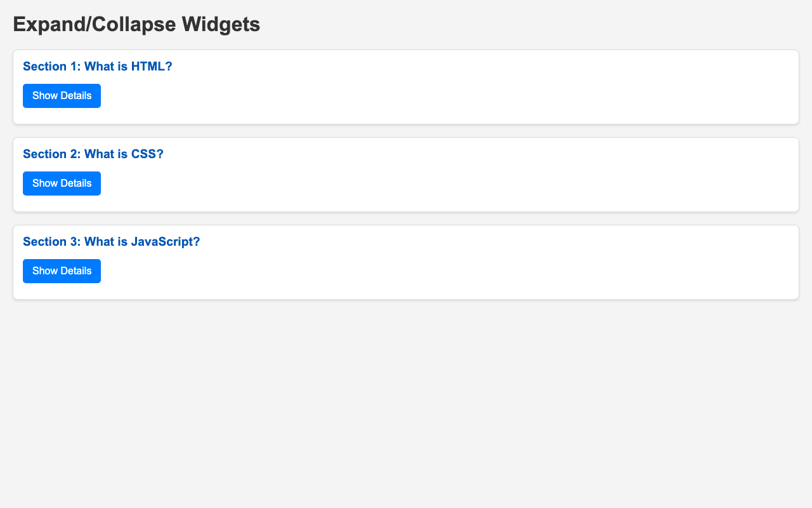Click the "Section 1:" label text
Viewport: 812px width, 508px height.
(51, 67)
